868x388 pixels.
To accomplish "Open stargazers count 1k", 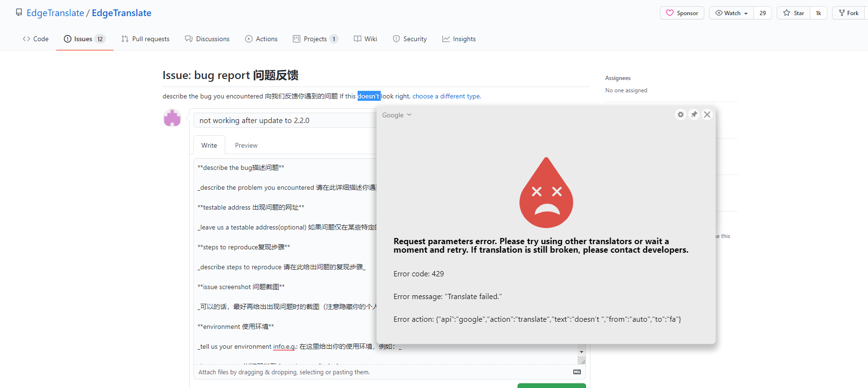I will [x=818, y=13].
